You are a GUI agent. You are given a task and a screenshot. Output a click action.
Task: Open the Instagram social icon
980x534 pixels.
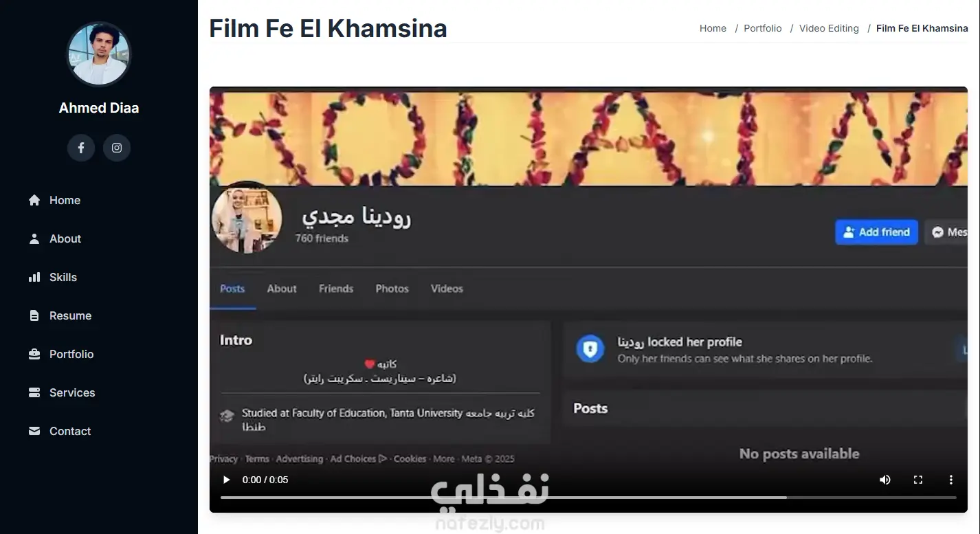point(117,148)
